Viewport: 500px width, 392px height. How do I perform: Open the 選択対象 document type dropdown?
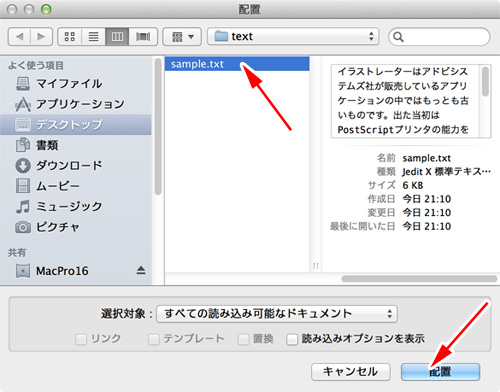click(277, 314)
